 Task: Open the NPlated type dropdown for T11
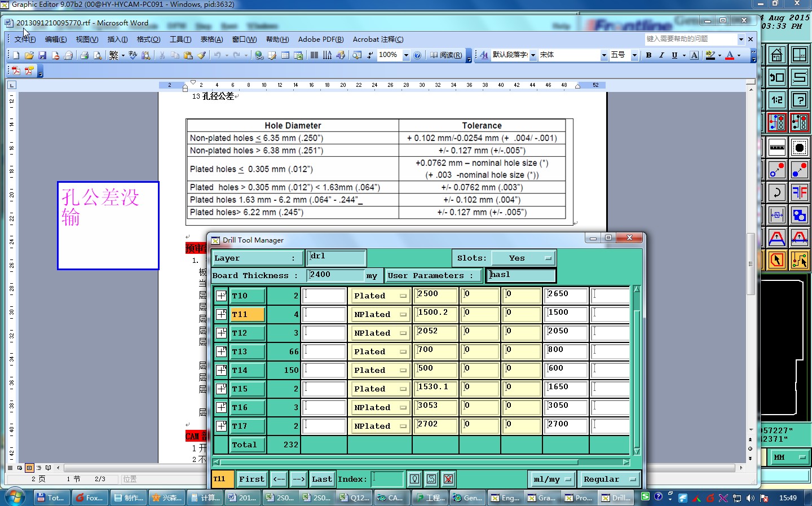[379, 314]
